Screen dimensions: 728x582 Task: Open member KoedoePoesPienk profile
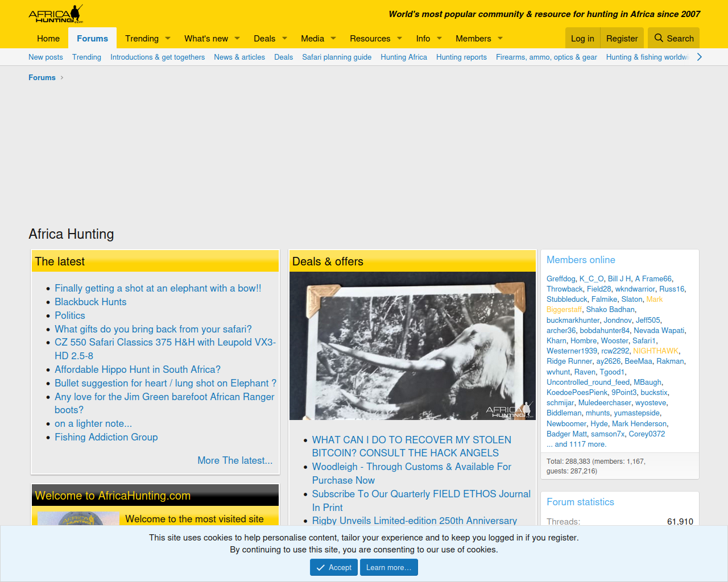tap(577, 392)
